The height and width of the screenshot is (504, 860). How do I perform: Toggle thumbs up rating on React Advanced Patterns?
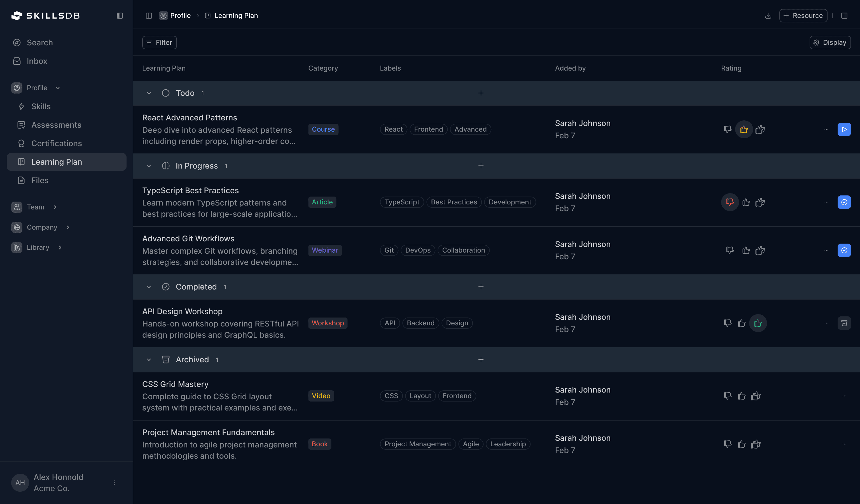pyautogui.click(x=744, y=130)
